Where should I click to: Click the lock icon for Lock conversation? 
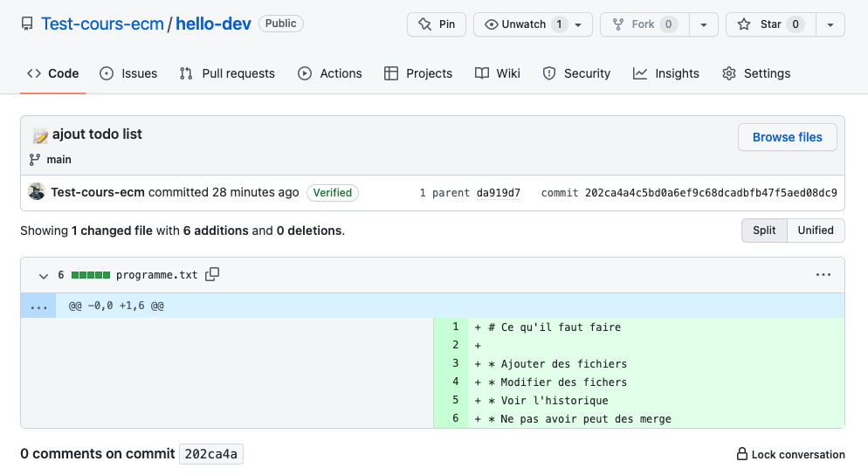tap(742, 454)
